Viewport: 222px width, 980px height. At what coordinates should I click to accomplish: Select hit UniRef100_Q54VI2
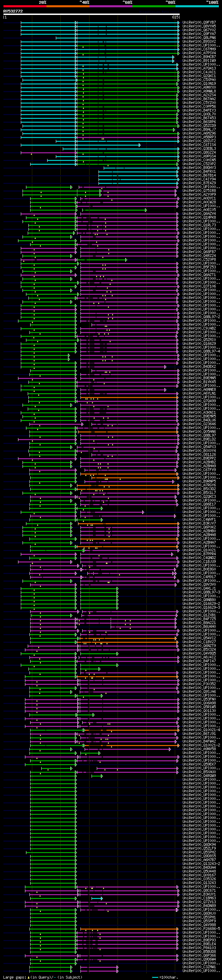199,638
